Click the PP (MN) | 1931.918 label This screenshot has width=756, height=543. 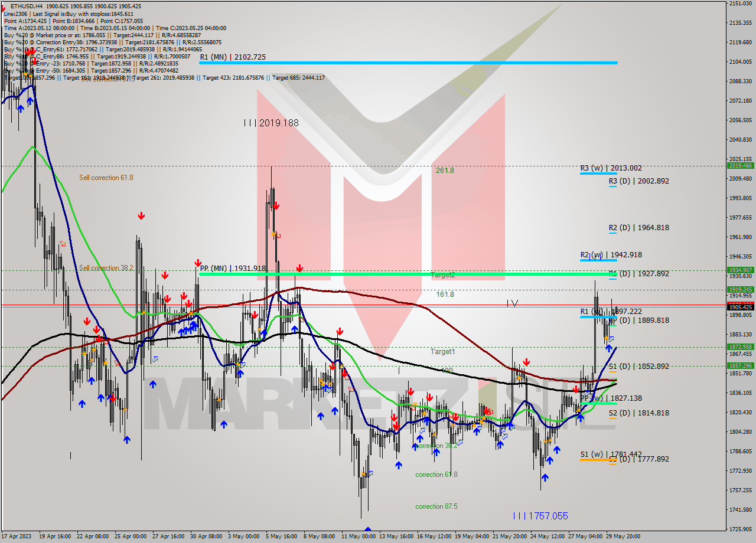point(233,268)
